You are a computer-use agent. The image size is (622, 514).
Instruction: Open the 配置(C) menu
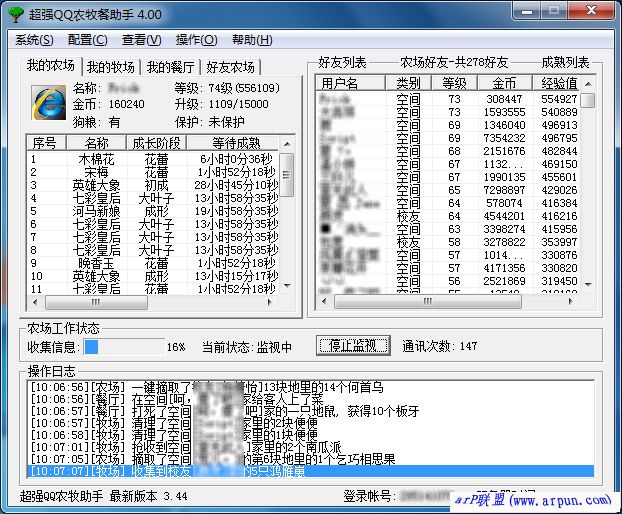[x=88, y=40]
